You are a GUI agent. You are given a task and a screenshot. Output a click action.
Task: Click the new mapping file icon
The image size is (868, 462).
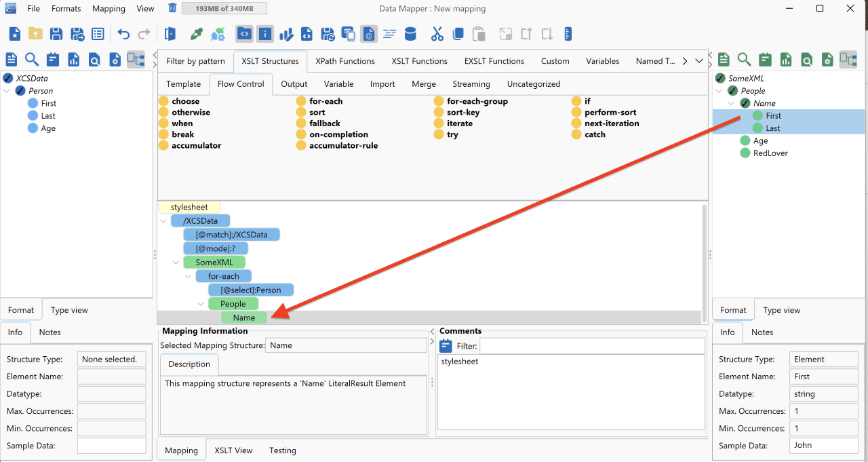click(15, 34)
